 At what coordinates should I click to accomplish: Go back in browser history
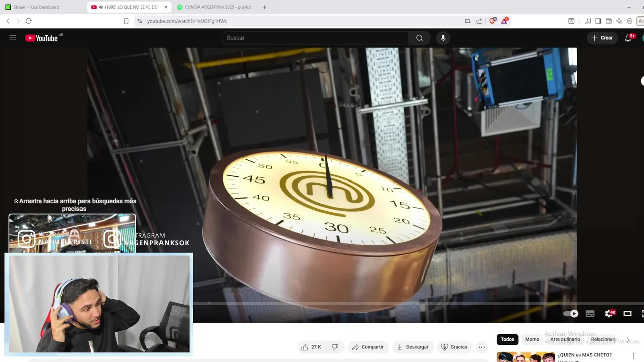tap(8, 21)
